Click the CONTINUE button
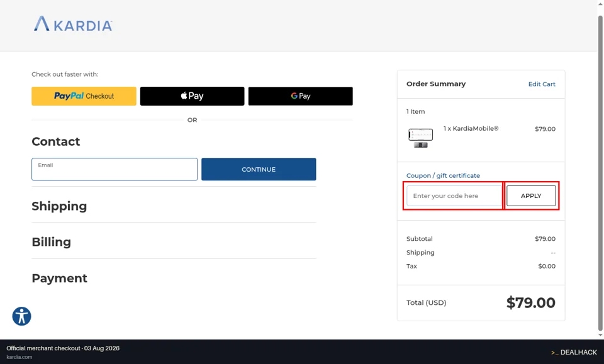The width and height of the screenshot is (604, 364). 259,169
